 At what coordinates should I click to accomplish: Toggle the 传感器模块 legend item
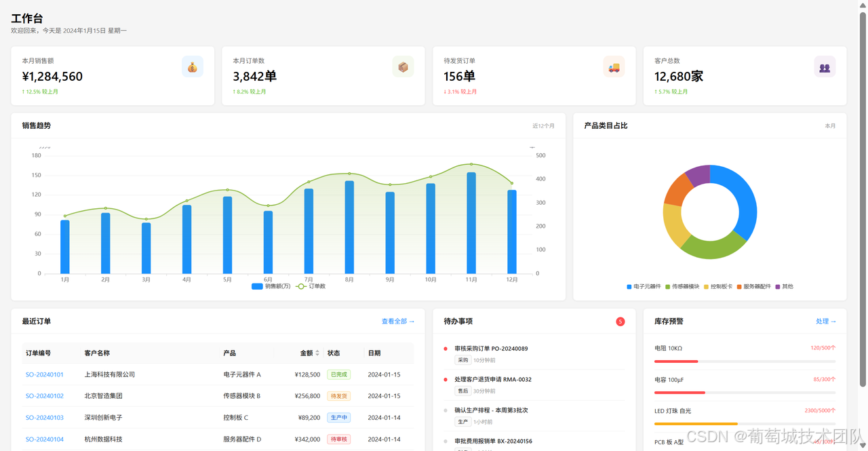click(x=682, y=287)
